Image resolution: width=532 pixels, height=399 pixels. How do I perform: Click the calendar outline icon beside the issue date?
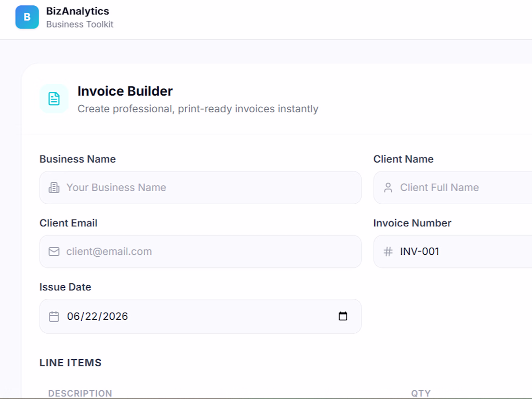click(x=54, y=316)
